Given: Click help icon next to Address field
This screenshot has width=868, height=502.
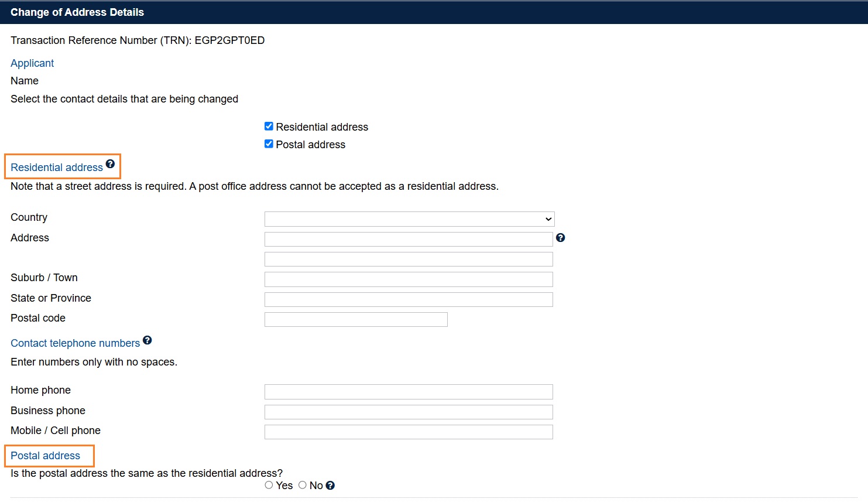Looking at the screenshot, I should point(560,238).
